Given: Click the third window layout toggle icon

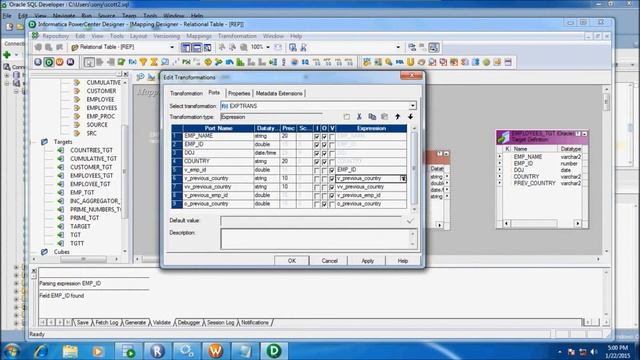Looking at the screenshot, I should pos(207,47).
